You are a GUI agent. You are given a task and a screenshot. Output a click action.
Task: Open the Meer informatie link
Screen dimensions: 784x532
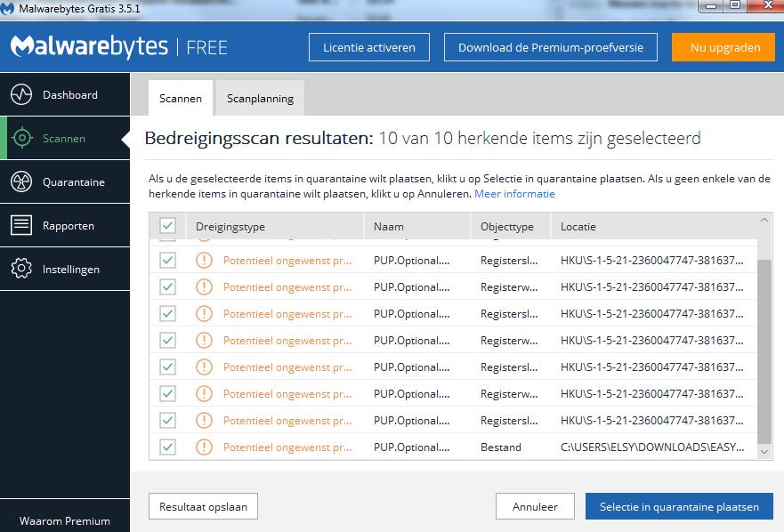[x=514, y=194]
